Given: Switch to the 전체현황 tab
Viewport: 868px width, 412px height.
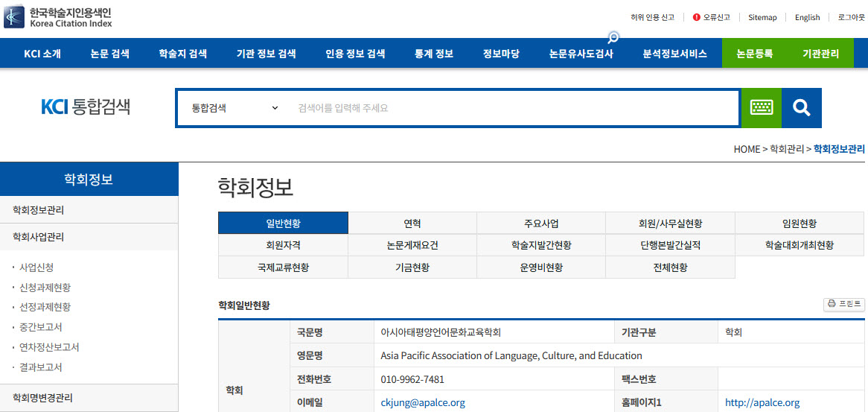Looking at the screenshot, I should pyautogui.click(x=670, y=267).
